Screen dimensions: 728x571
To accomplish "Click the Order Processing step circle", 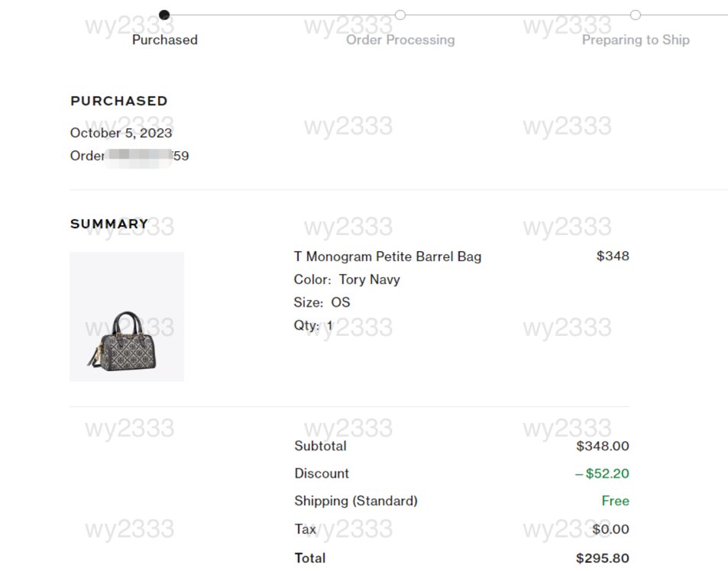I will click(400, 15).
